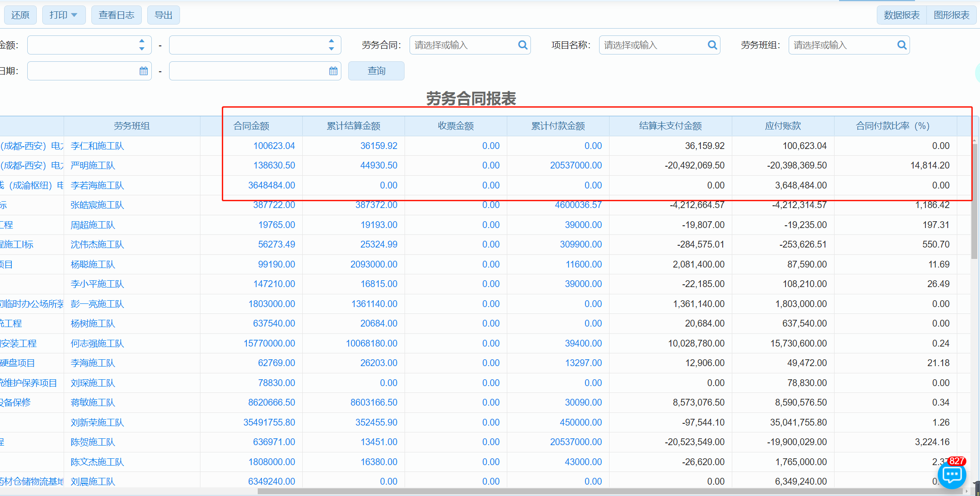Switch to the 图形报表 tab
This screenshot has height=496, width=980.
coord(951,15)
